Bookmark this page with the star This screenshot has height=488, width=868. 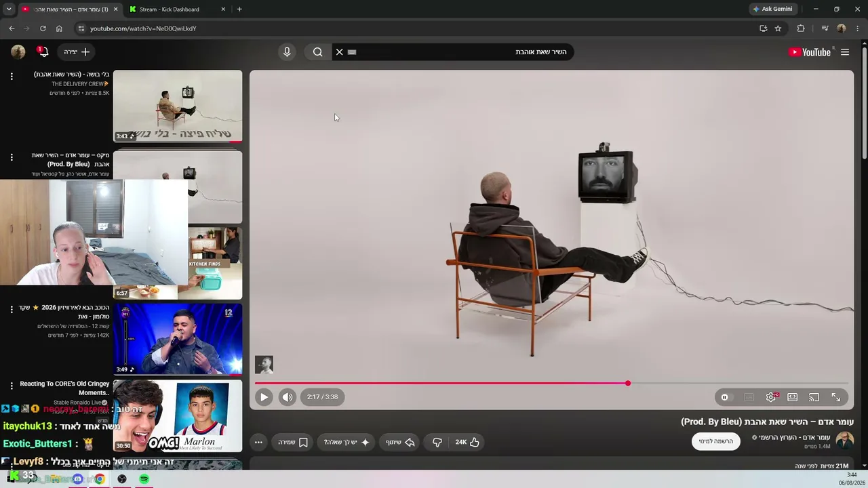coord(778,28)
